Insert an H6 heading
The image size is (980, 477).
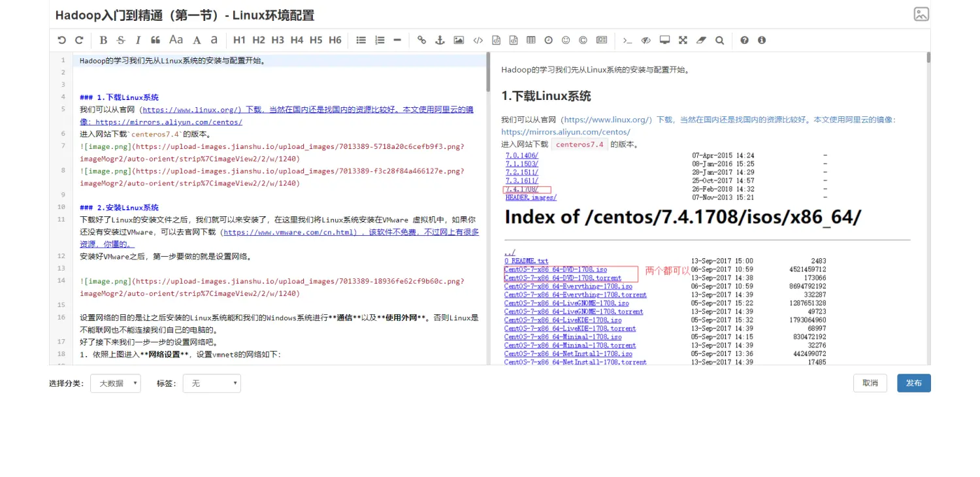335,40
